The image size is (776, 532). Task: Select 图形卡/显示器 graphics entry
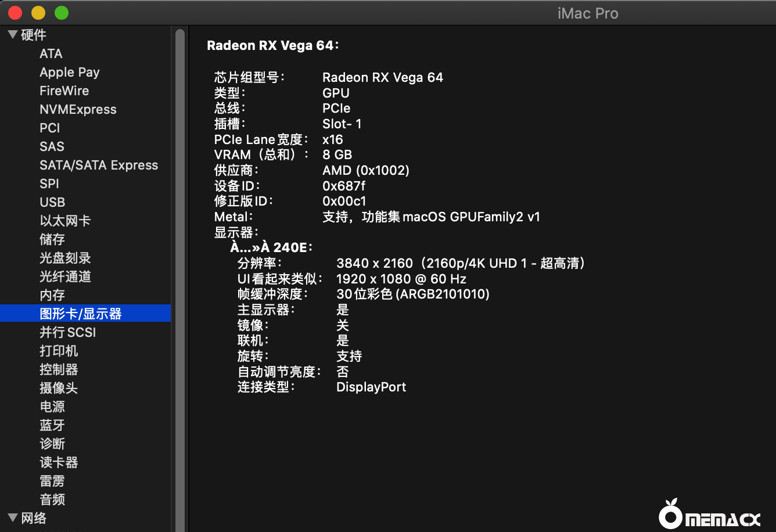(x=80, y=314)
